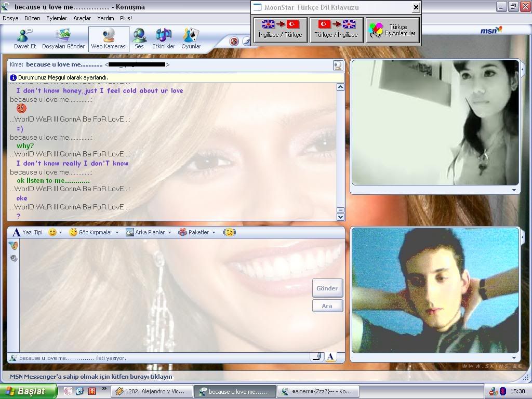Switch to handwriting input mode
Image resolution: width=532 pixels, height=399 pixels.
316,356
